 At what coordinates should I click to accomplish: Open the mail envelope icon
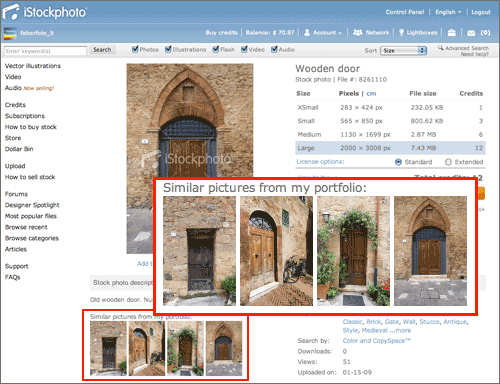(x=471, y=33)
